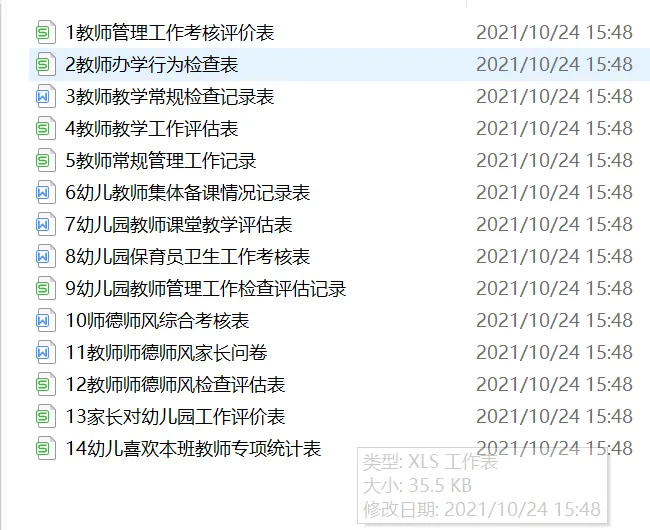Select file name 1教师管理工作考核评价表
The image size is (650, 530).
[170, 32]
